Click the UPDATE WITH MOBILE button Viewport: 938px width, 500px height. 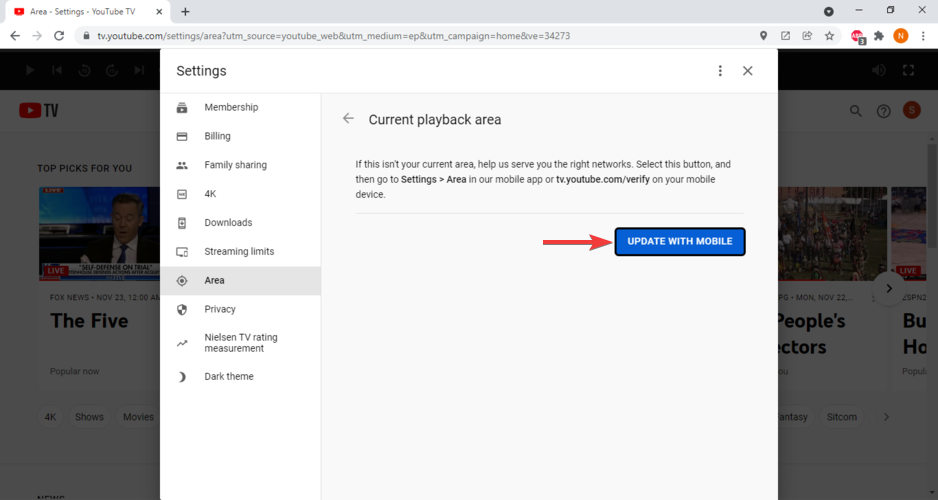680,242
